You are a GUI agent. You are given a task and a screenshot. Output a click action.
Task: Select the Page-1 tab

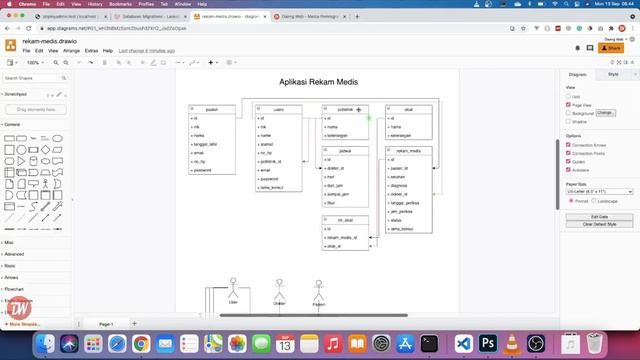point(106,324)
